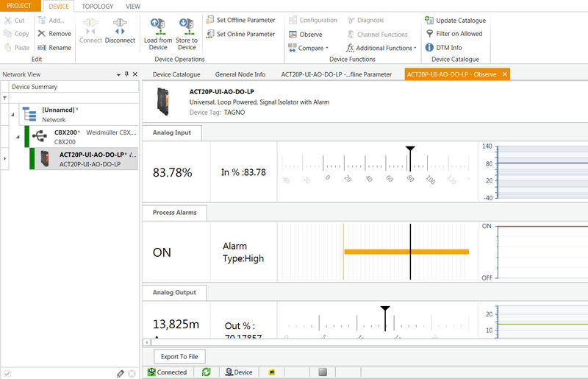Open DTM Info
Image resolution: width=588 pixels, height=379 pixels.
pyautogui.click(x=430, y=48)
